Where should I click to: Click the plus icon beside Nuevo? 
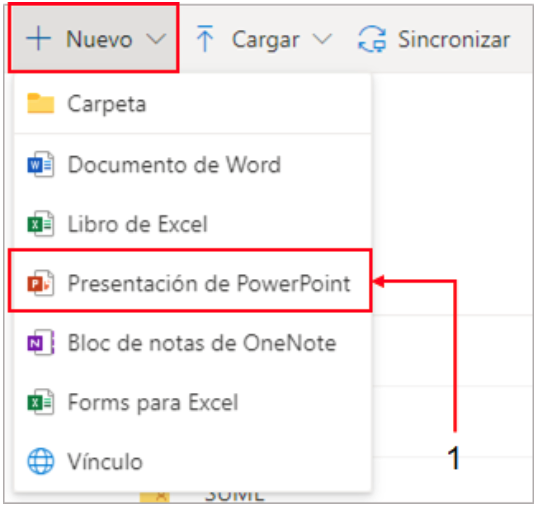38,38
